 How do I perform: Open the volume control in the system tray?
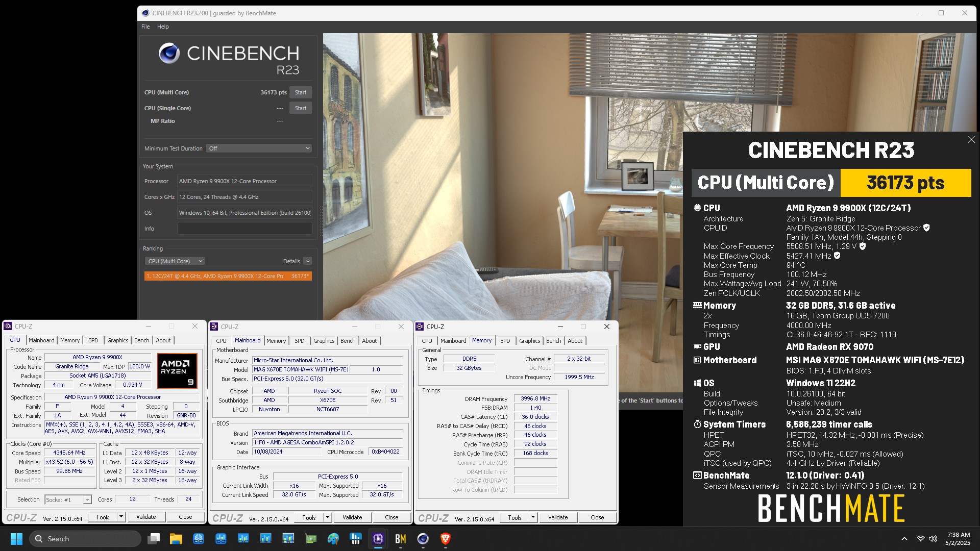[933, 539]
